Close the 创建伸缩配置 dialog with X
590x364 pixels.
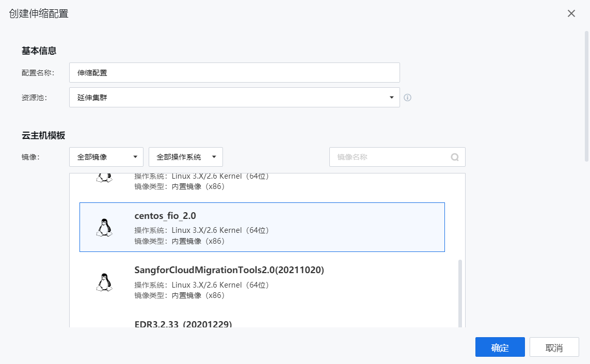(571, 13)
